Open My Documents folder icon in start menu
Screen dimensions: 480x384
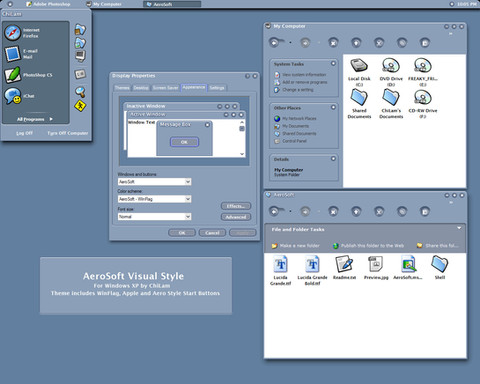click(80, 29)
